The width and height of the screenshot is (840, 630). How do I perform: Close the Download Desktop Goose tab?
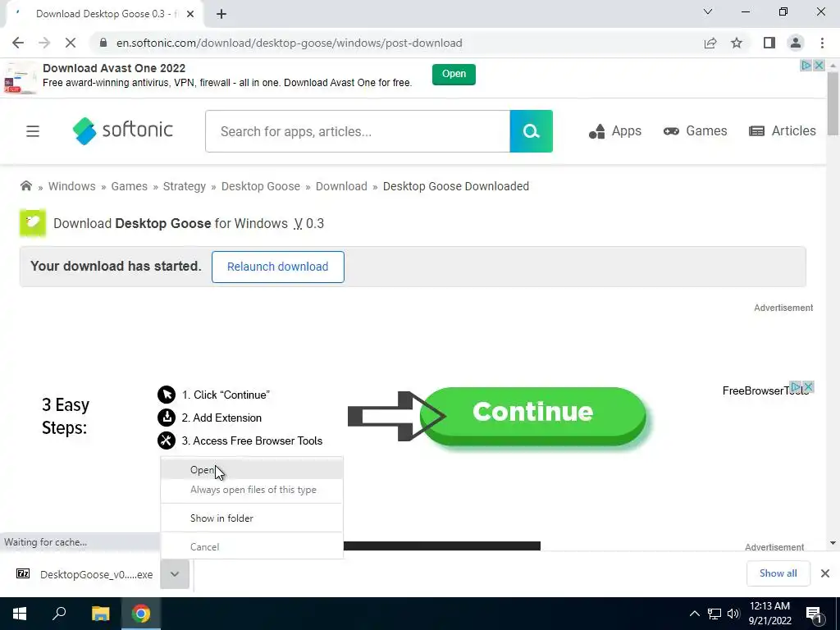[x=190, y=14]
